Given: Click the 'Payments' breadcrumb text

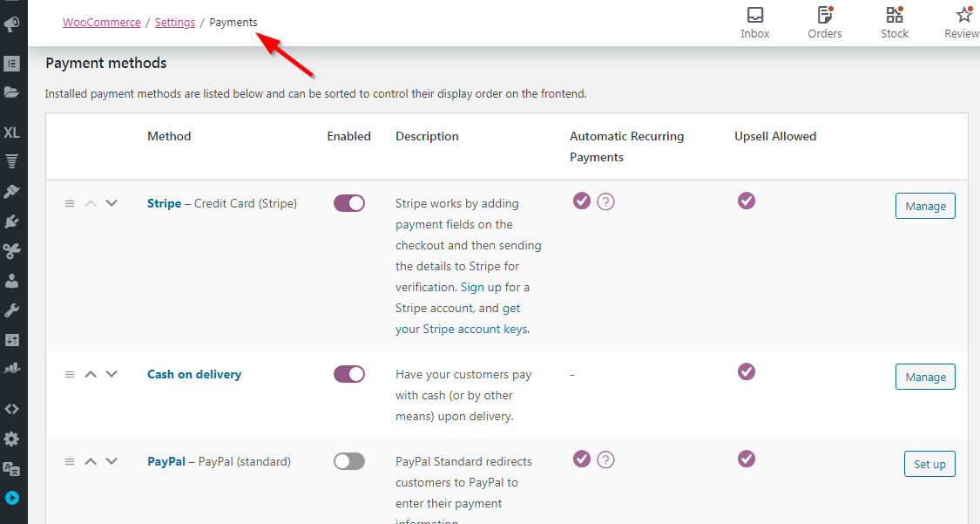Looking at the screenshot, I should point(233,23).
